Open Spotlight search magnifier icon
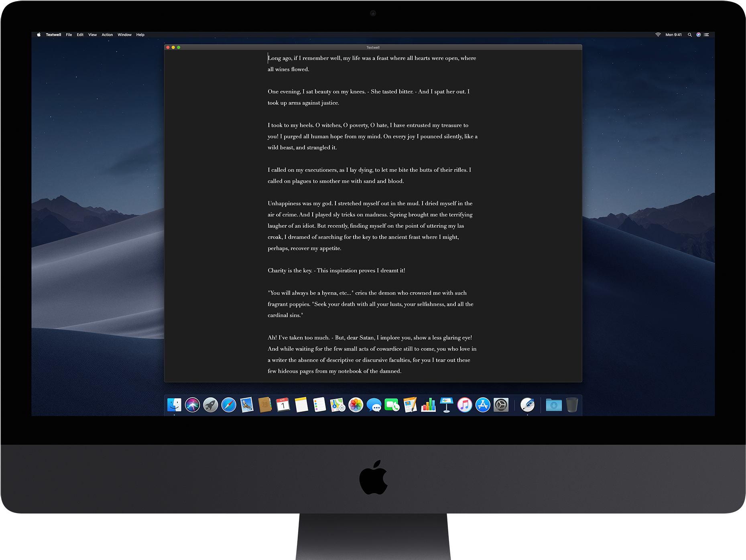Viewport: 746px width, 560px height. [x=690, y=35]
